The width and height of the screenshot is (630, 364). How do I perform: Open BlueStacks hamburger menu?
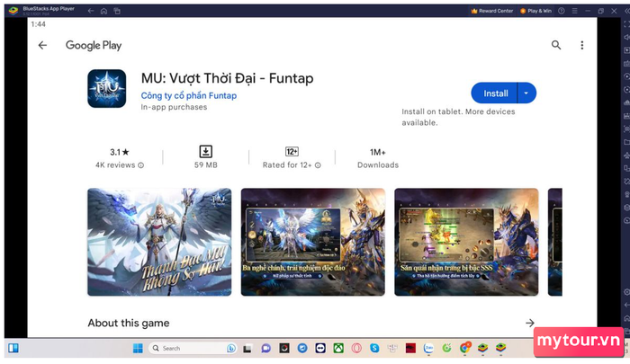point(574,11)
